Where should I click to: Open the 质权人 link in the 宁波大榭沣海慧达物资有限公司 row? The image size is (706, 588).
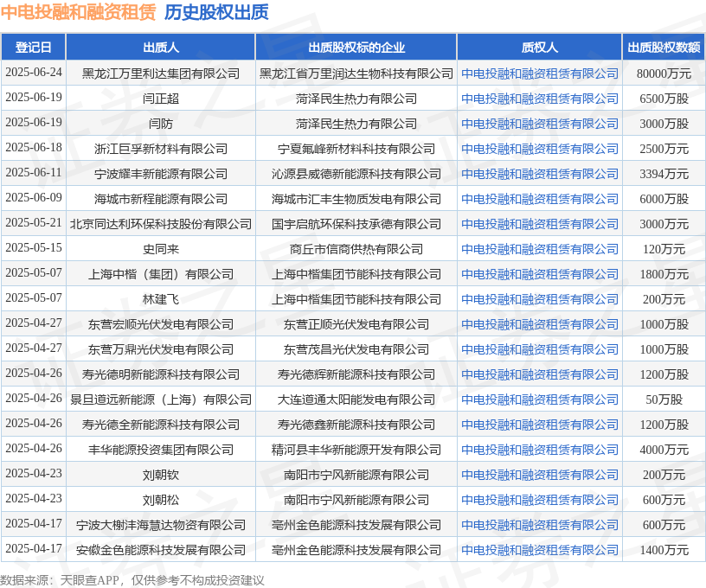point(539,525)
